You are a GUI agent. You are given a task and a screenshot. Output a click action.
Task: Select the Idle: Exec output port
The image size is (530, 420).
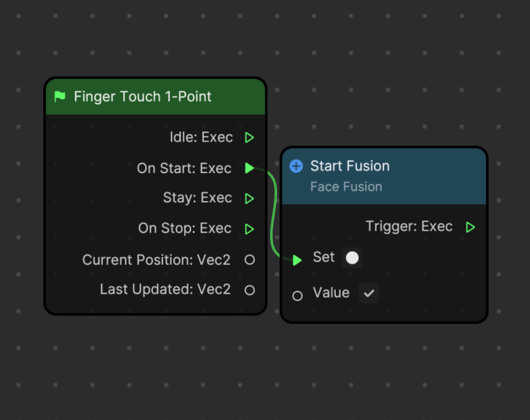point(250,137)
